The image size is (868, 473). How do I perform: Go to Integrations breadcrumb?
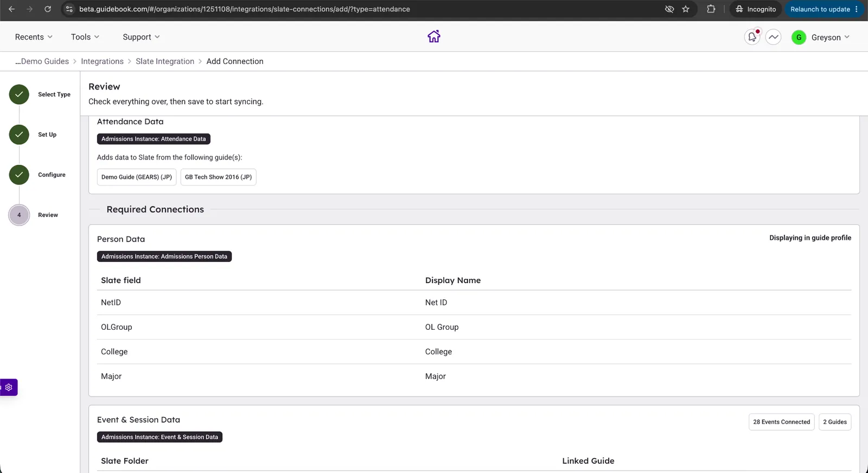pyautogui.click(x=103, y=61)
